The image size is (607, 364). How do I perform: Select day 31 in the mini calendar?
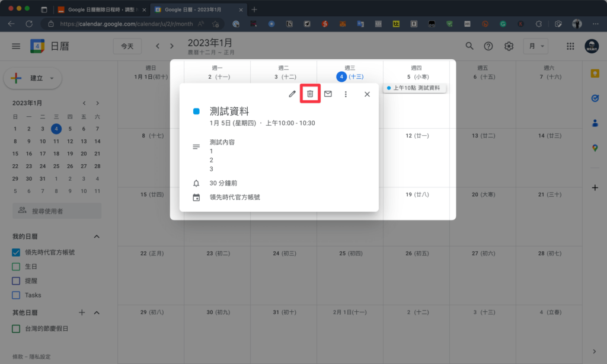(x=43, y=179)
